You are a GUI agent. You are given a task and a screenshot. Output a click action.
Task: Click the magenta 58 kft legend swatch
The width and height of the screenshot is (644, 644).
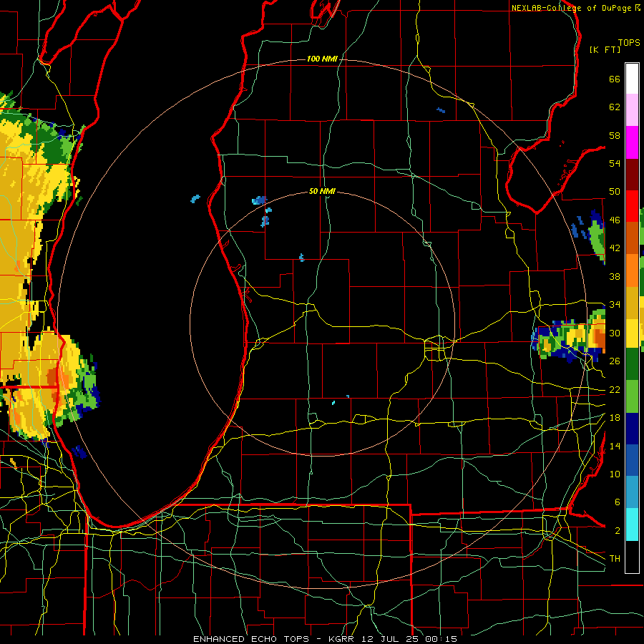click(x=632, y=142)
